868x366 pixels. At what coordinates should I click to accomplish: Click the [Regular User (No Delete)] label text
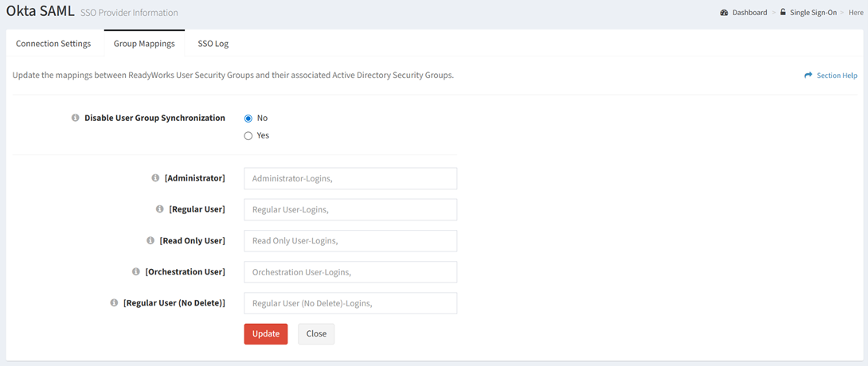click(x=174, y=302)
